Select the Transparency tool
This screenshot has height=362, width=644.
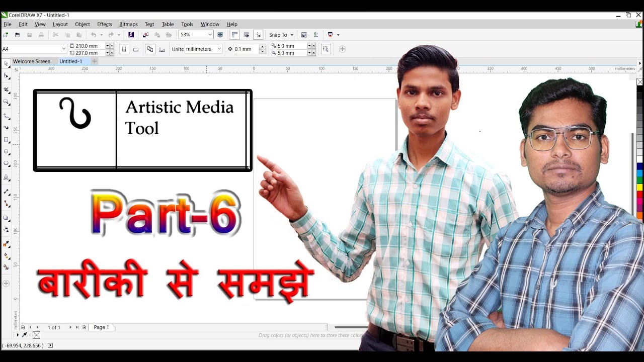point(6,229)
